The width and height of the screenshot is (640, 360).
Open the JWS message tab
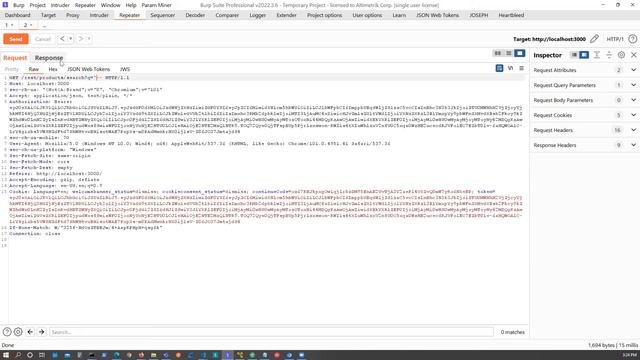(125, 69)
